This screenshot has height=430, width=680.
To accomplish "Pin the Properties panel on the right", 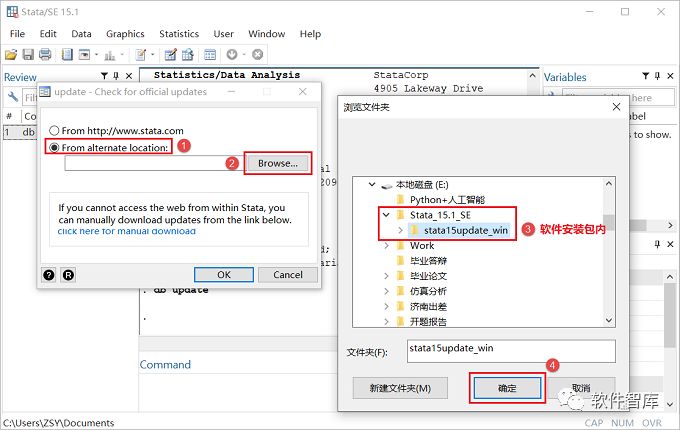I will pos(657,244).
